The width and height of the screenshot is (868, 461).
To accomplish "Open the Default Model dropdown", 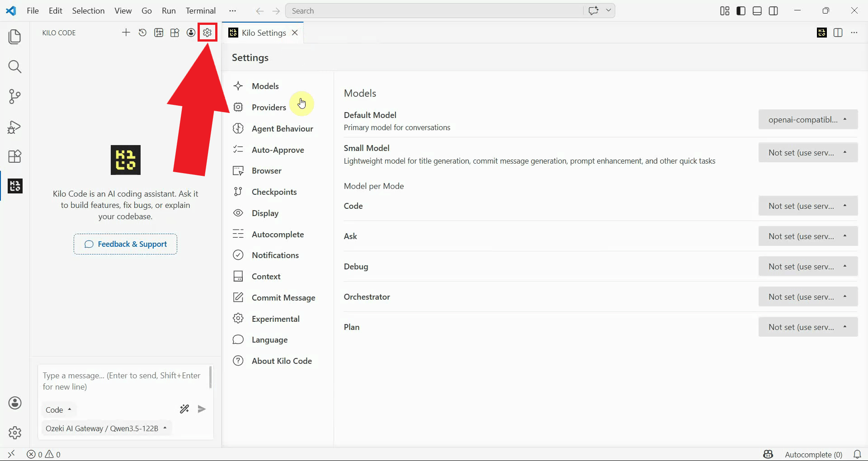I will pyautogui.click(x=808, y=119).
